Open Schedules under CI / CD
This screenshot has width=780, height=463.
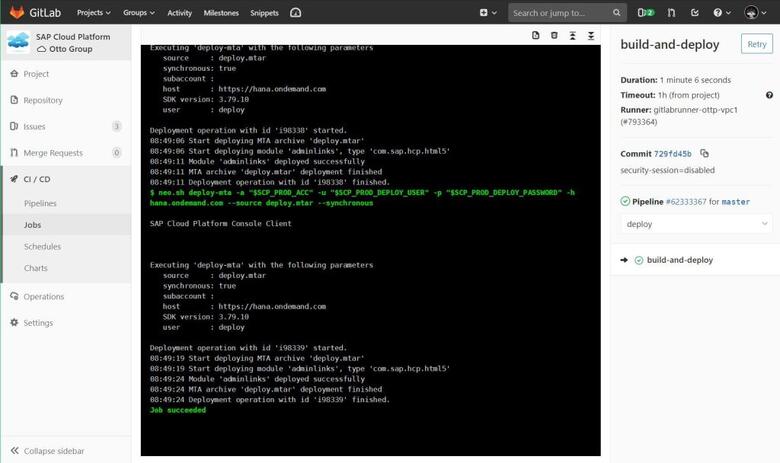42,246
